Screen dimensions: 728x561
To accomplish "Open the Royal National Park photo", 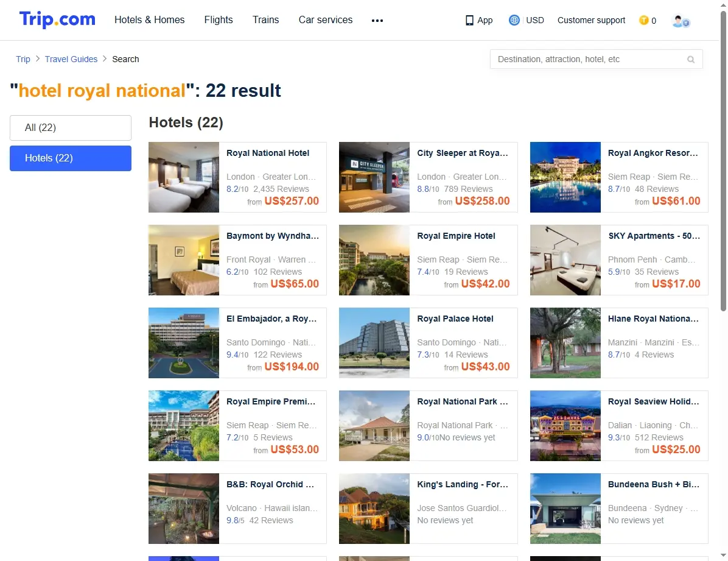I will (x=374, y=425).
